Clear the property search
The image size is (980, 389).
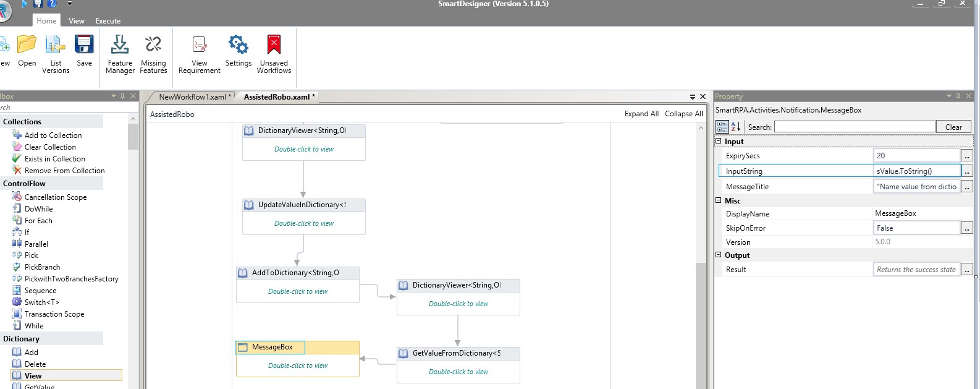[x=953, y=127]
